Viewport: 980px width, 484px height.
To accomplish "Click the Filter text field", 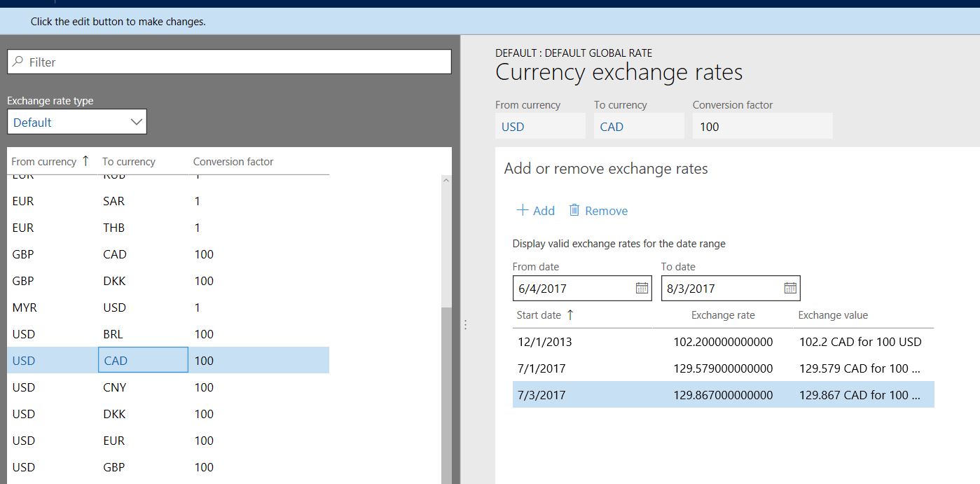I will [238, 62].
